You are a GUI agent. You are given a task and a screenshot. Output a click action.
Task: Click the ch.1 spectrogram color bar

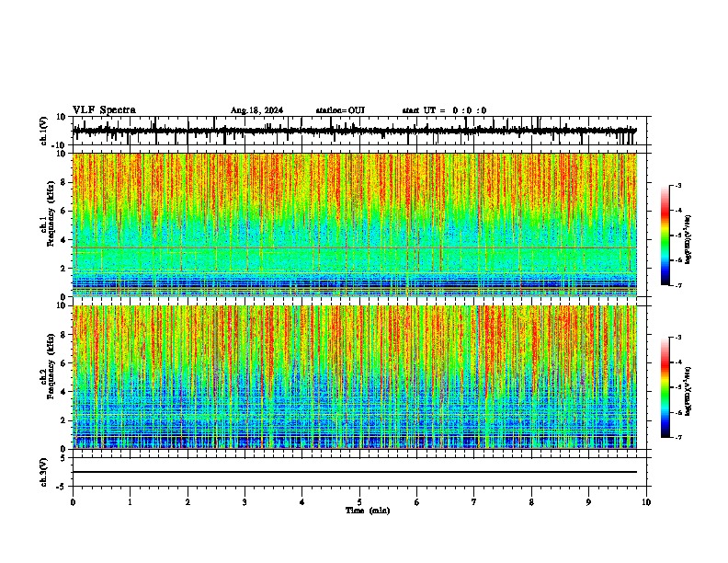(665, 236)
